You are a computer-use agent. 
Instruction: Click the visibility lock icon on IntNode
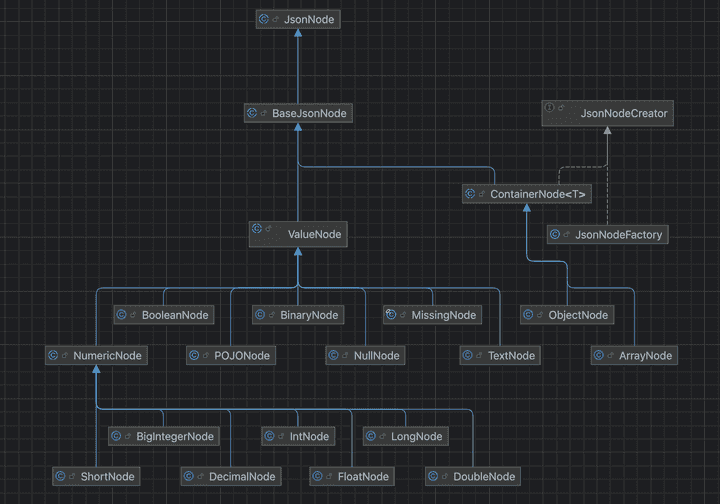281,436
